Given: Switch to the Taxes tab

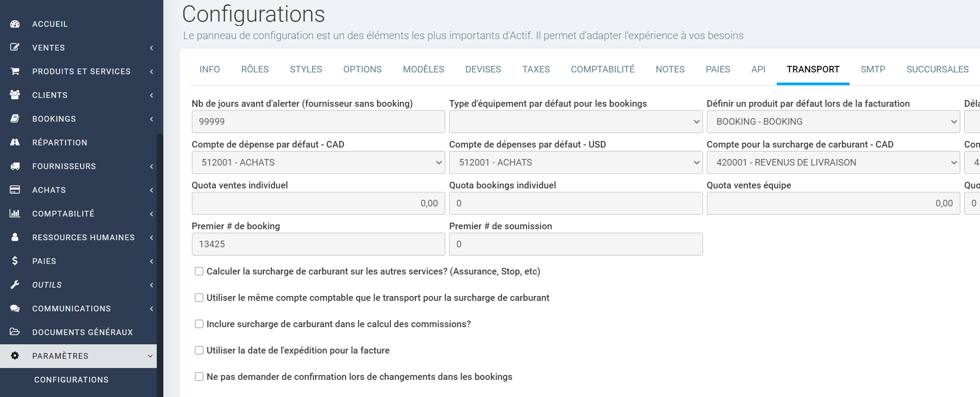Looking at the screenshot, I should point(536,69).
